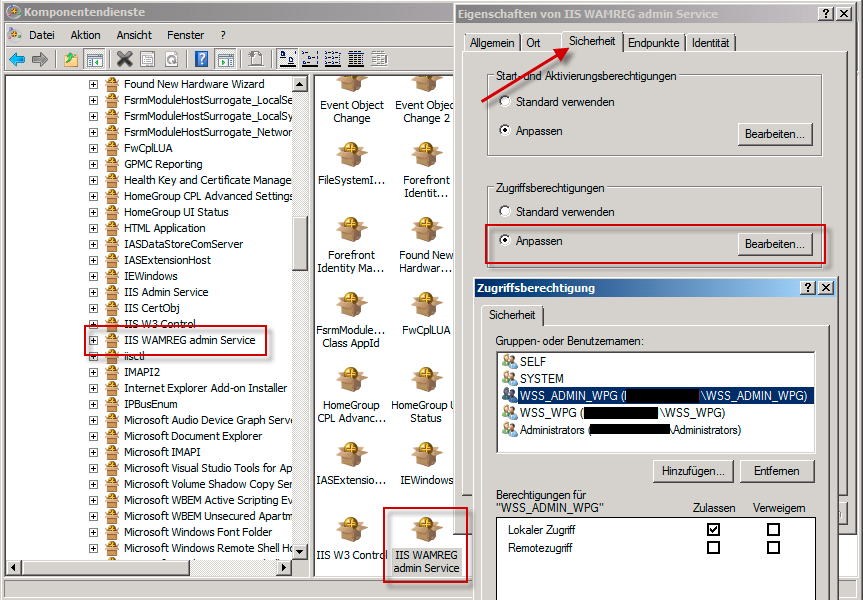The image size is (863, 600).
Task: Expand the IIS Admin Service tree node
Action: pos(94,292)
